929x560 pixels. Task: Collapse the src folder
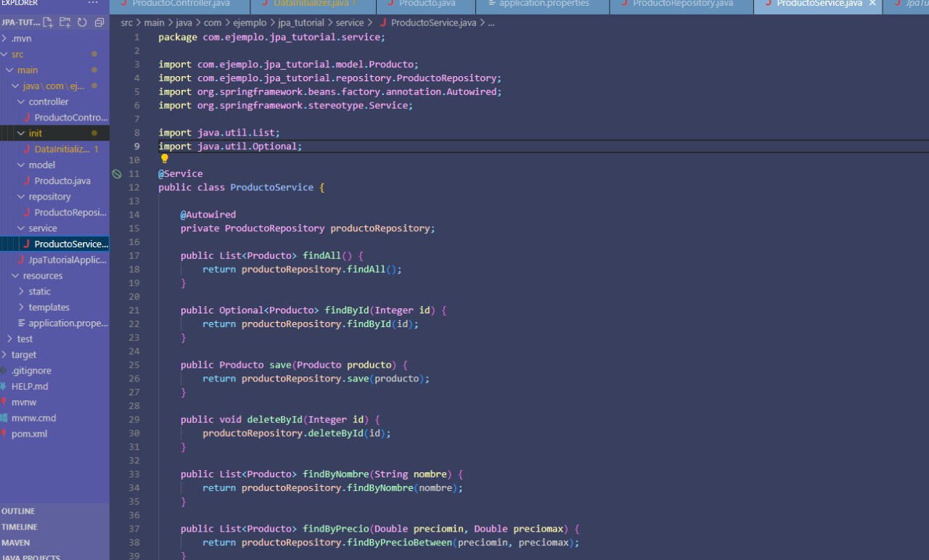(x=5, y=54)
